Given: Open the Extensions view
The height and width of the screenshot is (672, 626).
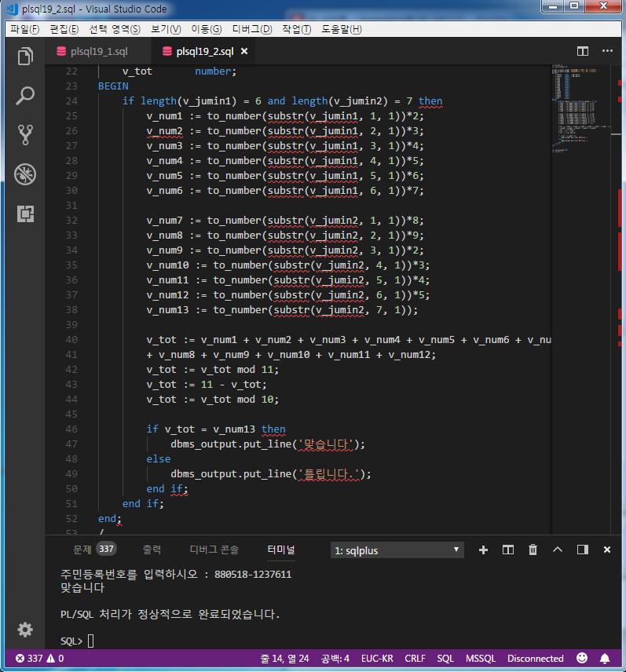Looking at the screenshot, I should (x=25, y=214).
